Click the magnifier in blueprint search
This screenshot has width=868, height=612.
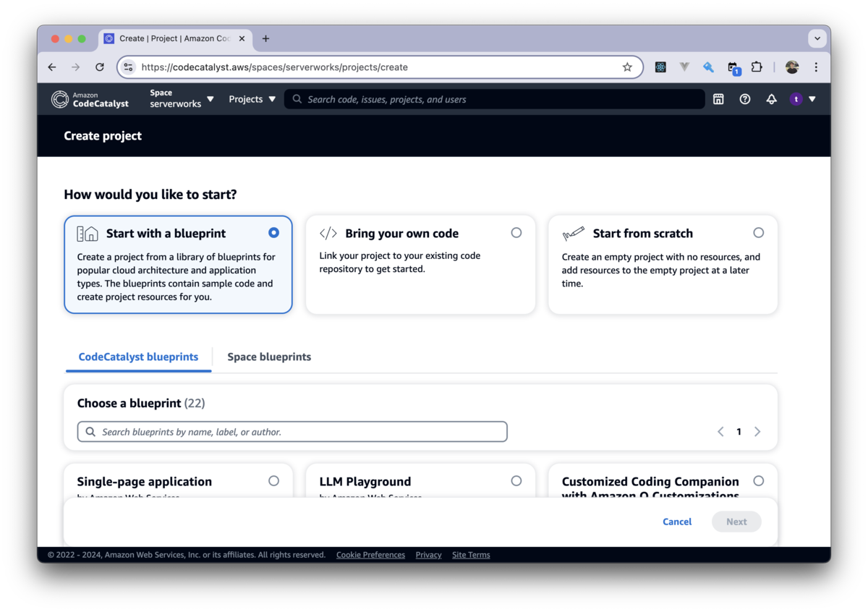click(90, 432)
